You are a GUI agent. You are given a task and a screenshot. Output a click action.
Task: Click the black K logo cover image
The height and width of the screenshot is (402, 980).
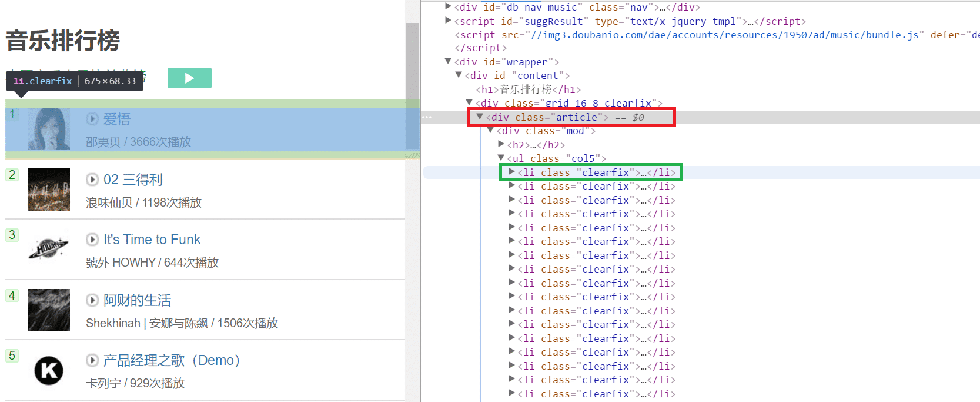pos(49,370)
